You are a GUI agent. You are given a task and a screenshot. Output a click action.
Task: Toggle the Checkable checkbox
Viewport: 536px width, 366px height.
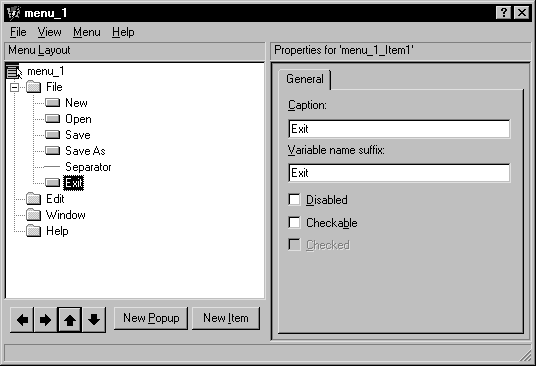pos(294,222)
